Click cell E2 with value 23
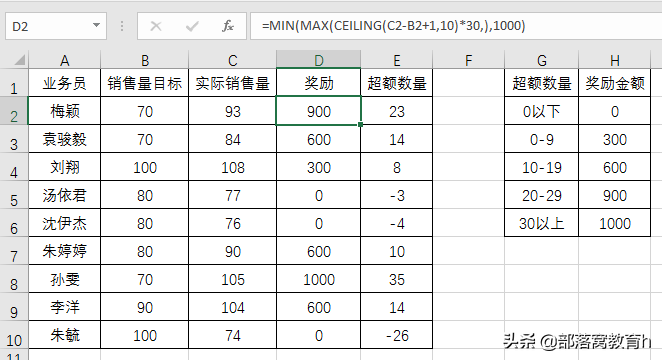The image size is (662, 360). (397, 111)
